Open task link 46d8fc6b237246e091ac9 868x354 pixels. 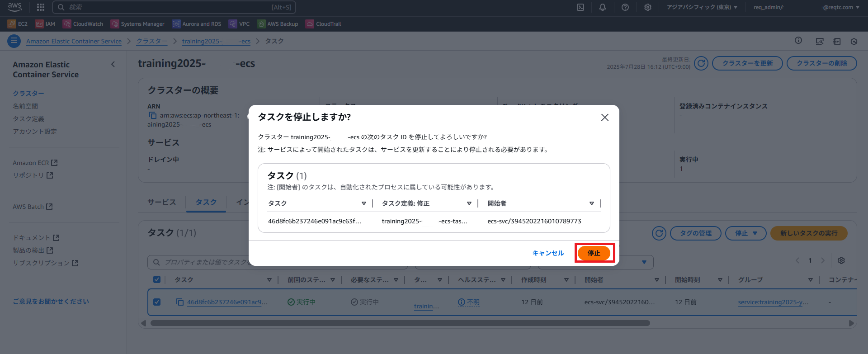227,302
